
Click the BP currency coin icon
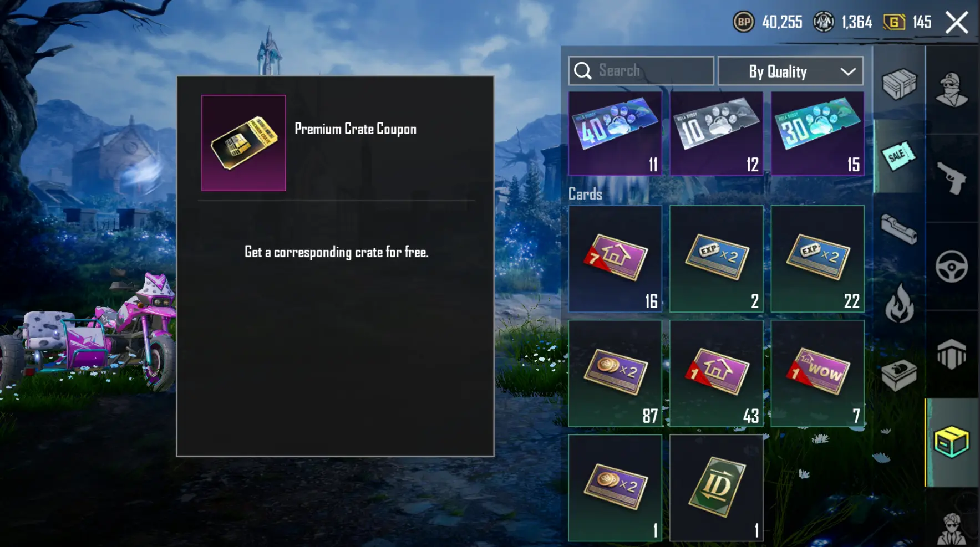[744, 22]
